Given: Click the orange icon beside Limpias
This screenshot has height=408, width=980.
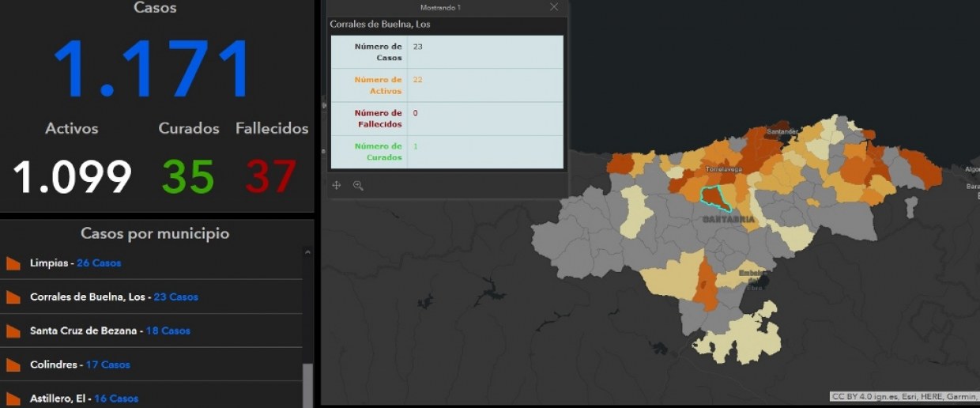Looking at the screenshot, I should pos(13,263).
